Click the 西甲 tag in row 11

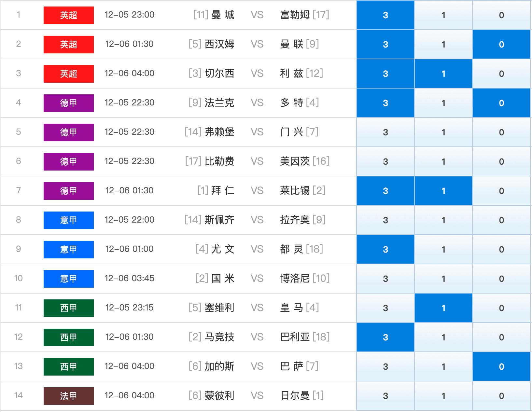coord(69,308)
